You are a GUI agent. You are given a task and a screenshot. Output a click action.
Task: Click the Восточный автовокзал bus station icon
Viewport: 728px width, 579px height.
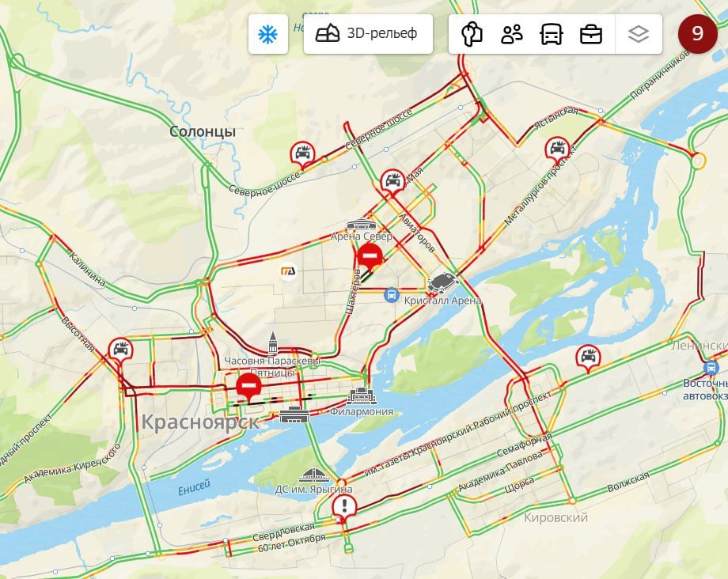coord(711,368)
